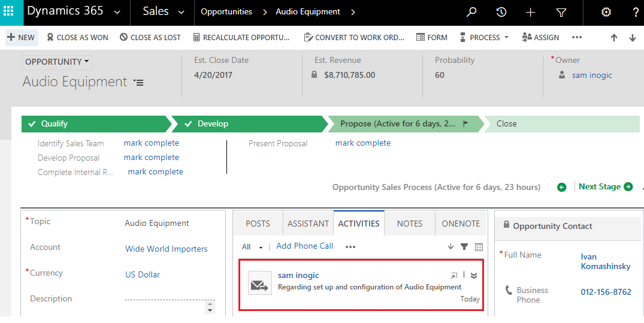This screenshot has height=323, width=644.
Task: Select the Develop process stage
Action: 249,123
